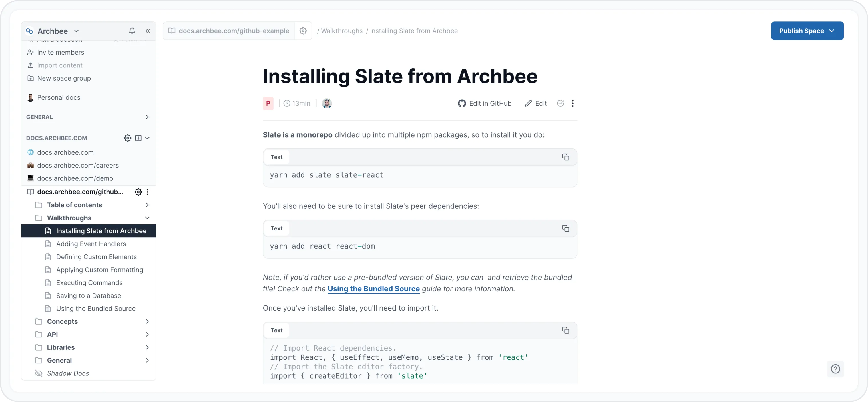Open the Publish Space dropdown
This screenshot has height=402, width=868.
pos(807,31)
